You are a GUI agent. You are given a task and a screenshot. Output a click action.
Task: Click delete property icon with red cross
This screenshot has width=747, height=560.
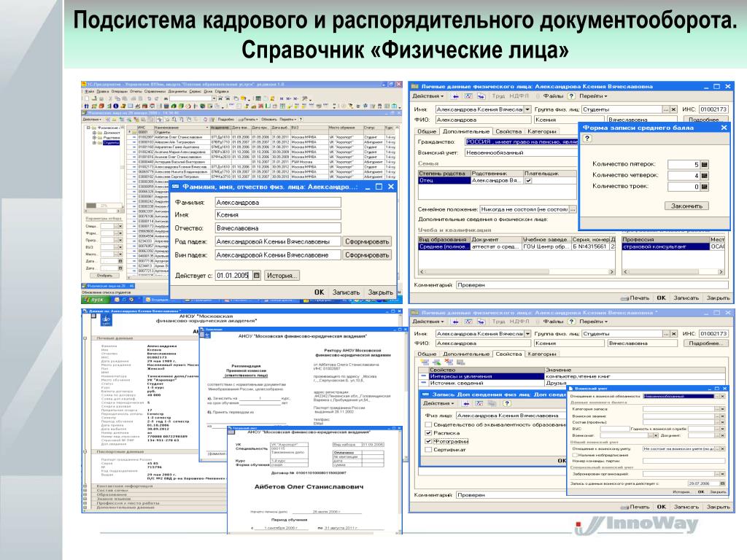(x=449, y=362)
